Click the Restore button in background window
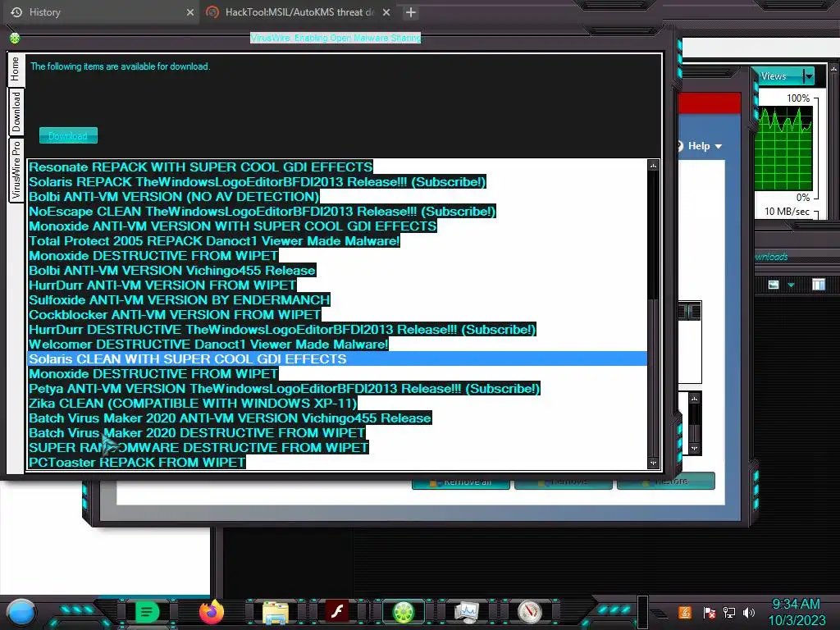Viewport: 840px width, 630px height. (666, 482)
